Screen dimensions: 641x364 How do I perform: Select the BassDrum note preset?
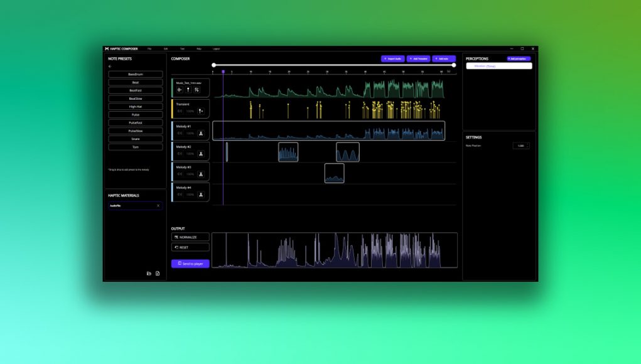(x=136, y=74)
